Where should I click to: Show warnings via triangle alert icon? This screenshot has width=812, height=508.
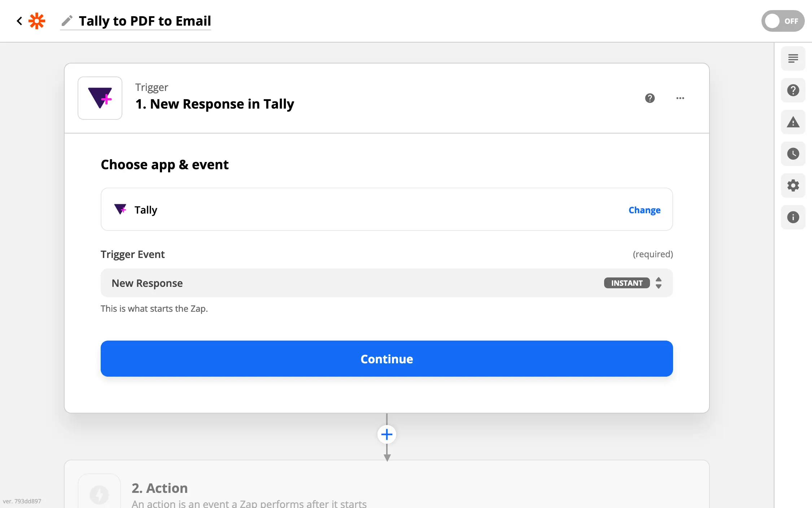(793, 122)
